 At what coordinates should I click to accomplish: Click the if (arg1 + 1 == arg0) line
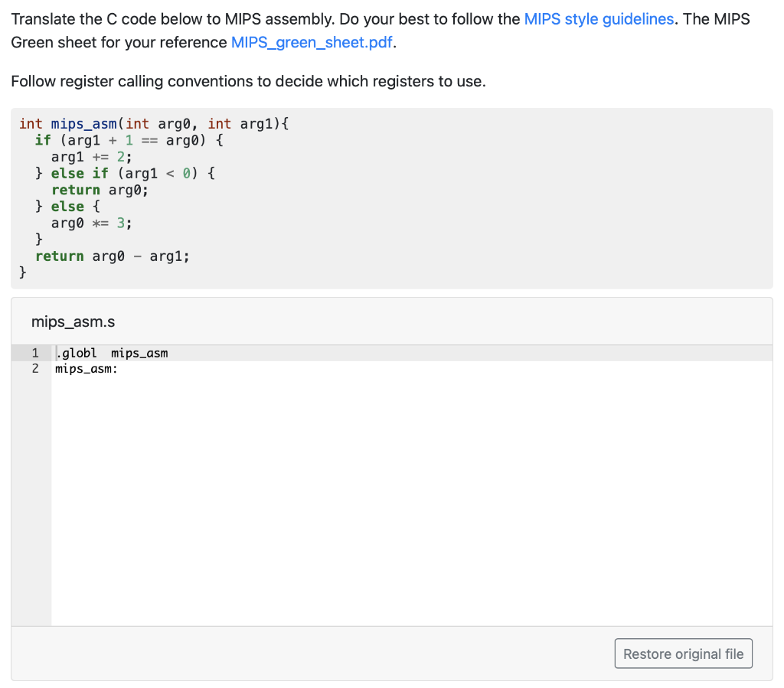click(x=126, y=140)
